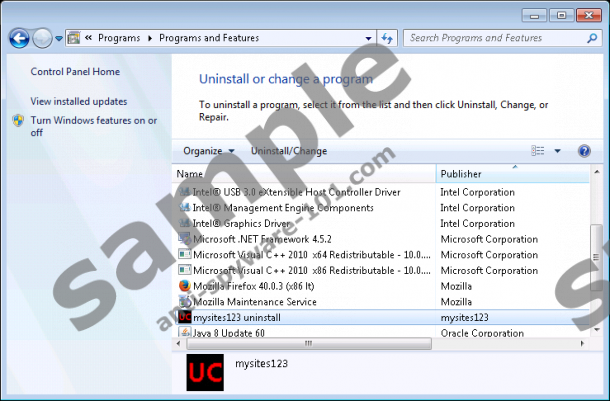This screenshot has width=610, height=401.
Task: Click the Back navigation arrow button
Action: coord(18,39)
